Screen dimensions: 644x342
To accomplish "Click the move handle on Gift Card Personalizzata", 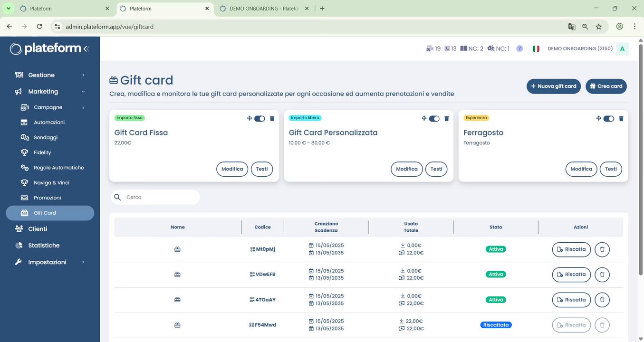I will pos(424,118).
